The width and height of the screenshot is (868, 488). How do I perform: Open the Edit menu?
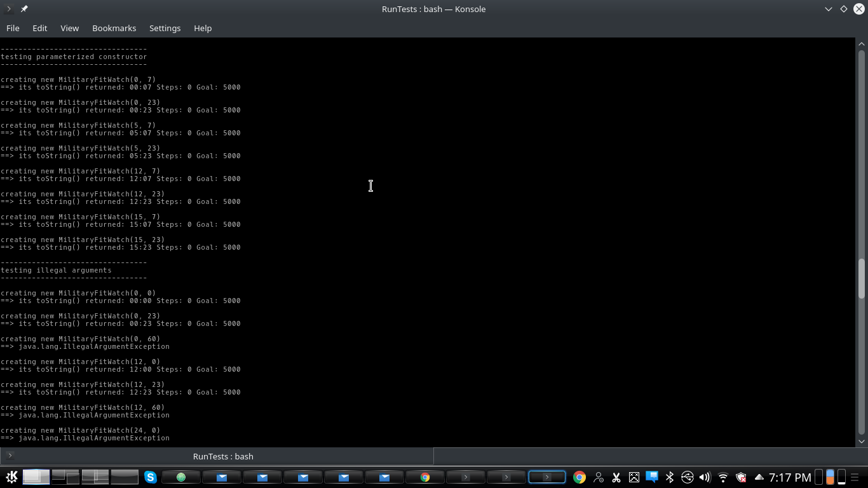tap(39, 28)
